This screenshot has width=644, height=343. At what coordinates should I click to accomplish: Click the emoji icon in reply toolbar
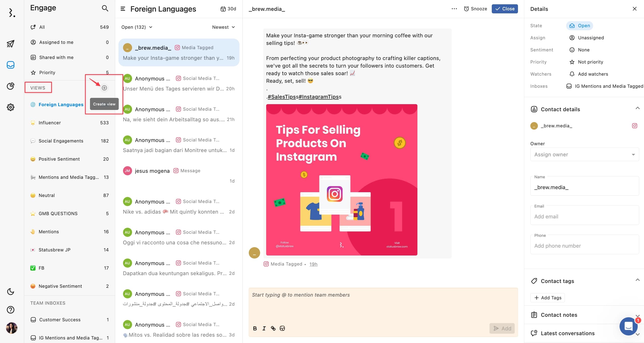coord(282,328)
